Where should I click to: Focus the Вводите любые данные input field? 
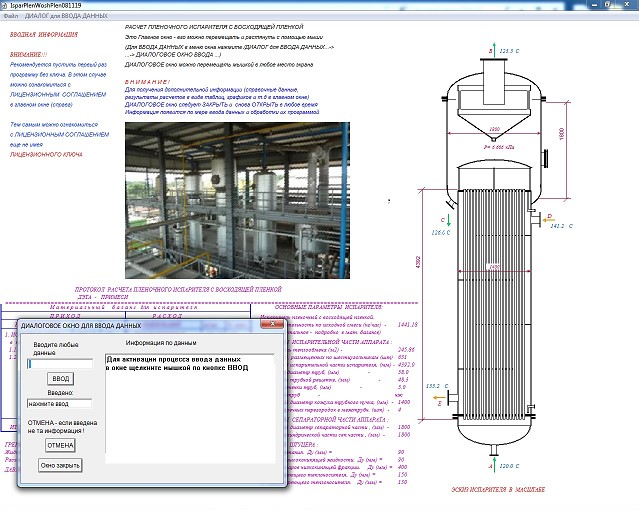click(x=62, y=364)
